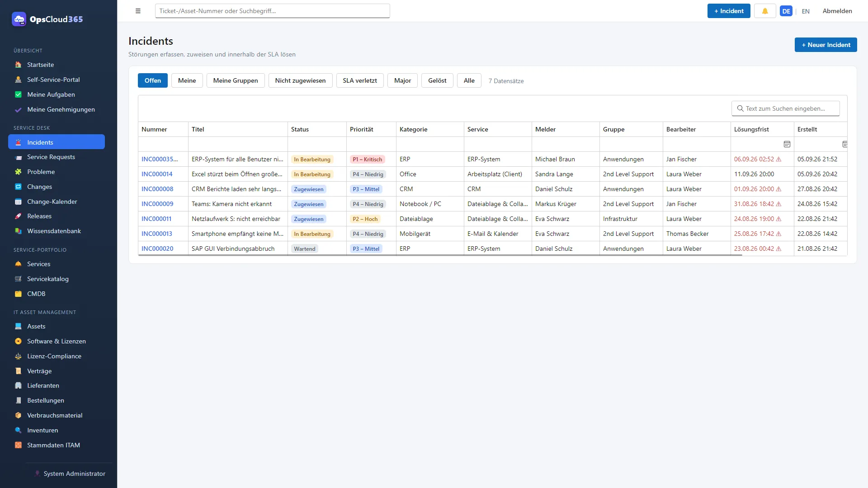Click the Software & Lizenzen disc icon
This screenshot has height=488, width=868.
18,341
